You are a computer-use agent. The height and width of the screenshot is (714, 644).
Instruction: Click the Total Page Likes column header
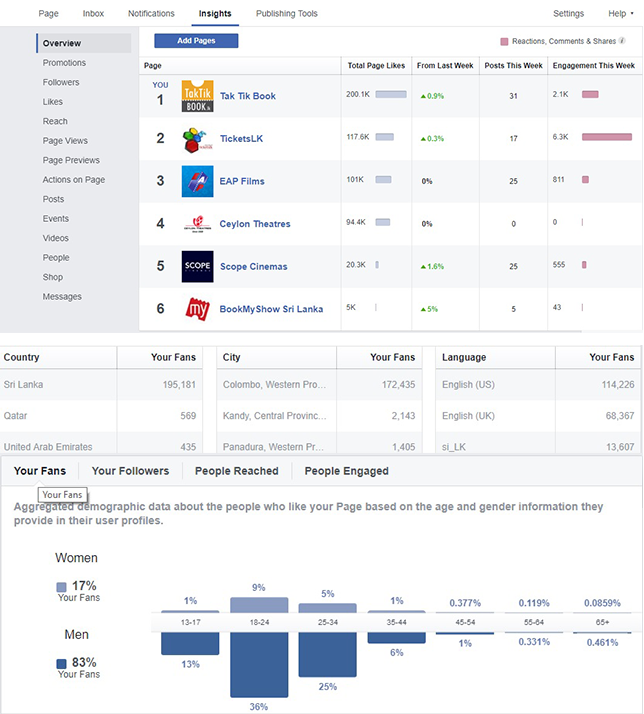click(x=376, y=66)
